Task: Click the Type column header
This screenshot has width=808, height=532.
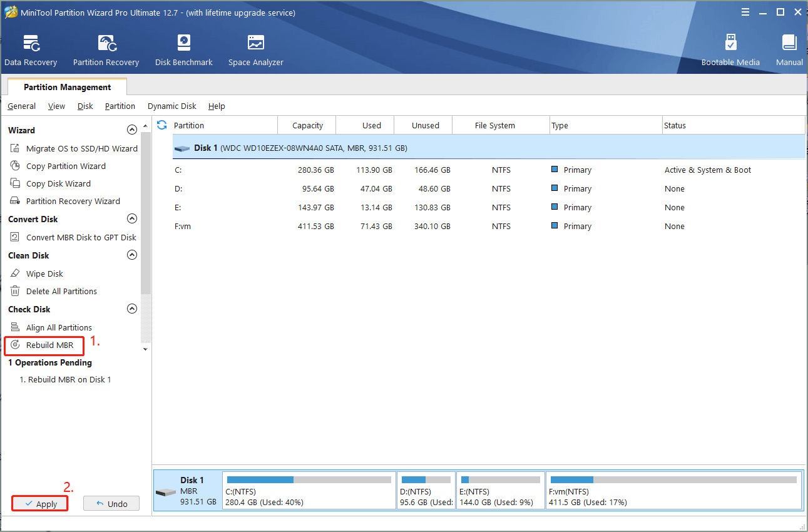Action: (x=606, y=125)
